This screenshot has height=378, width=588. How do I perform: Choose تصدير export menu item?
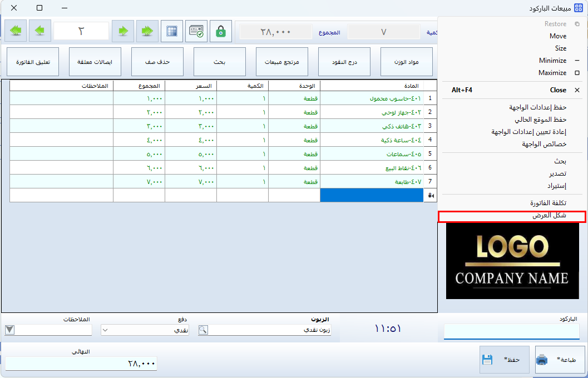pyautogui.click(x=512, y=173)
